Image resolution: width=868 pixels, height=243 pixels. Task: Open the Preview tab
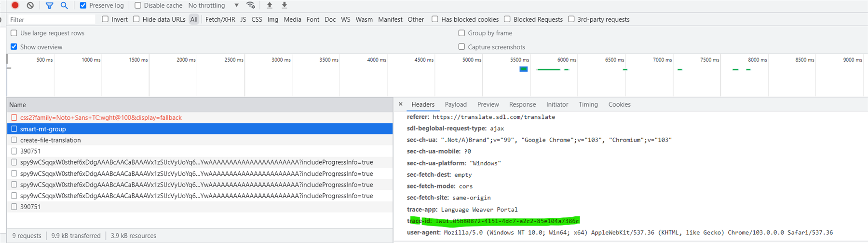pos(488,104)
